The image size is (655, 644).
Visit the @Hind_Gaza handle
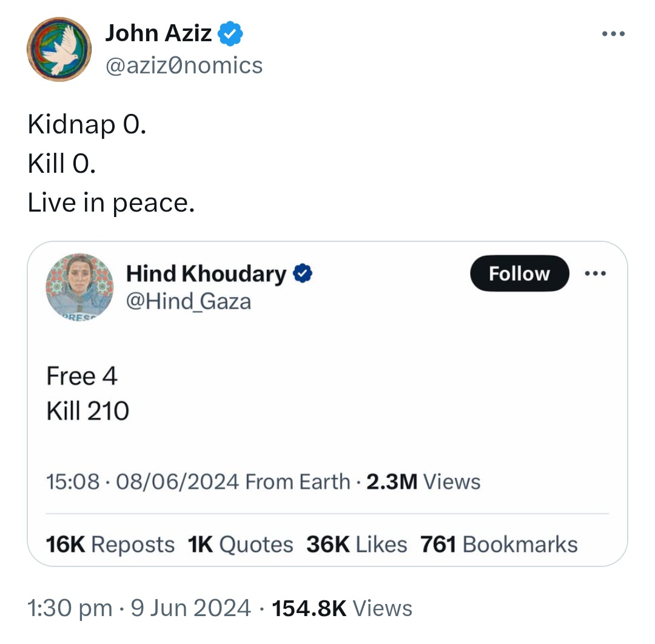click(189, 301)
